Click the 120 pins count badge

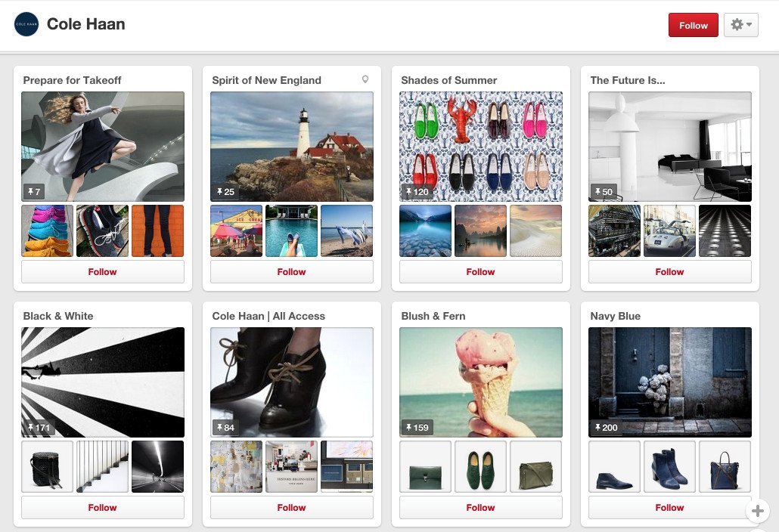tap(417, 191)
